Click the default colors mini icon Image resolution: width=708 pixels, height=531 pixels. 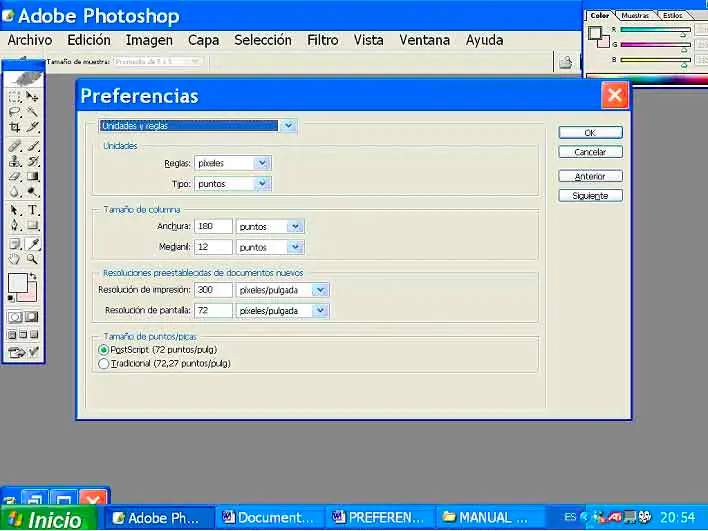click(x=11, y=299)
